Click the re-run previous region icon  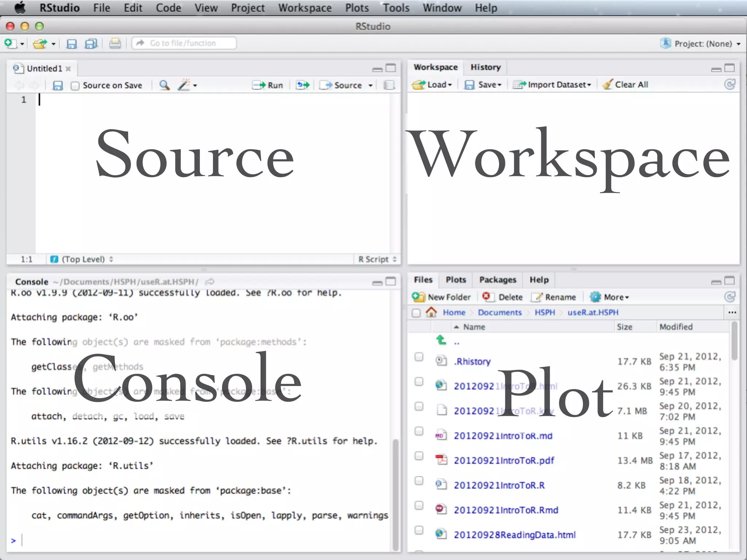coord(303,85)
